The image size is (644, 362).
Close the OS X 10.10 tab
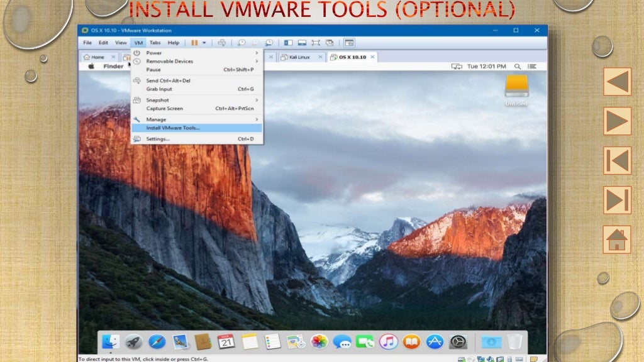[x=372, y=57]
